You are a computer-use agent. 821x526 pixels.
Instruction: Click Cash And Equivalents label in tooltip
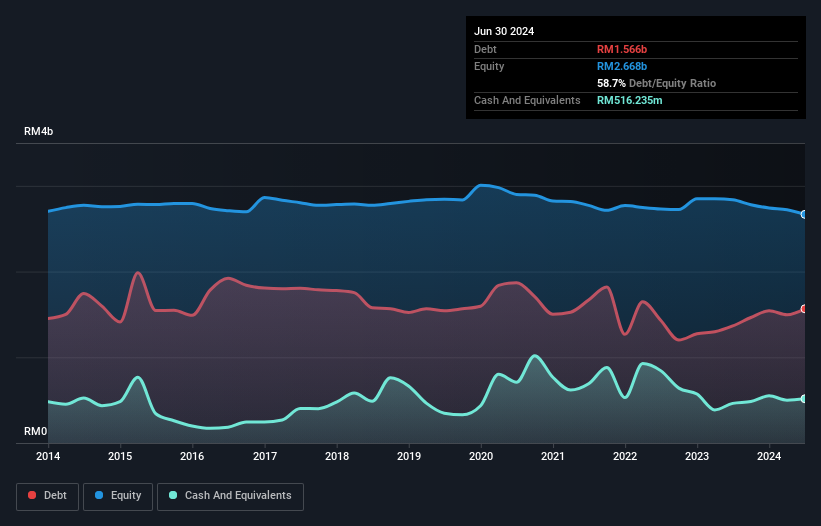(x=527, y=100)
